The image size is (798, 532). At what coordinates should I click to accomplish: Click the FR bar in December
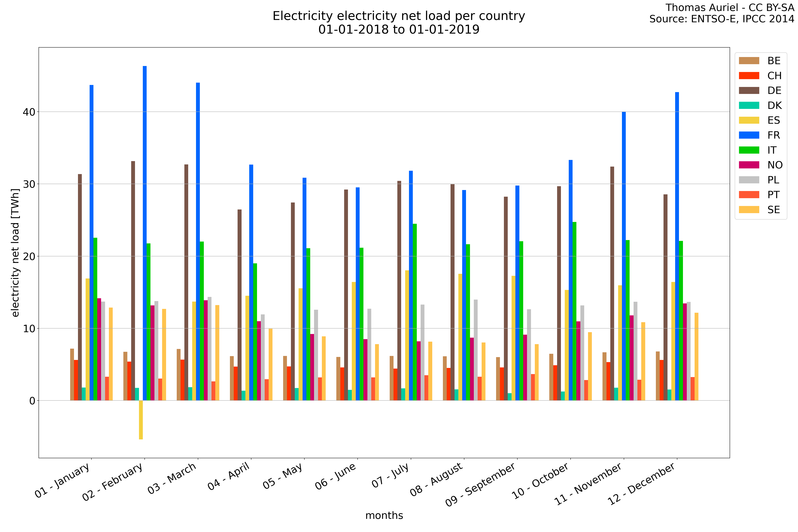click(x=677, y=246)
